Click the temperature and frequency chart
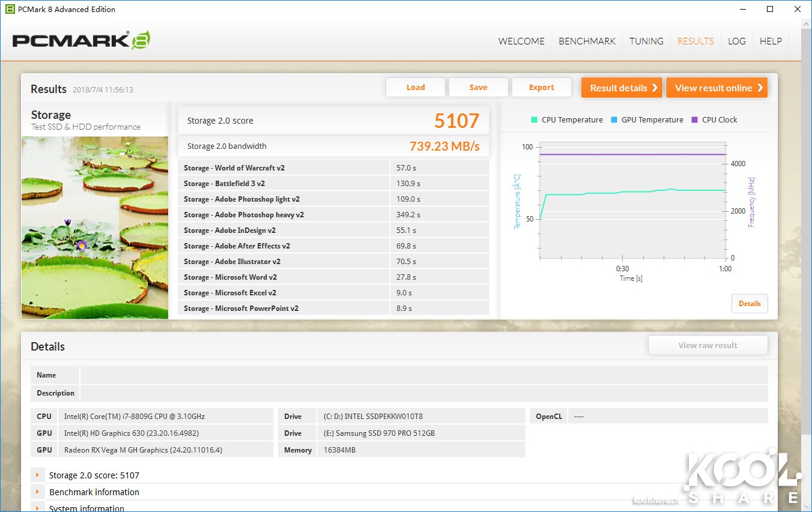 [x=633, y=201]
